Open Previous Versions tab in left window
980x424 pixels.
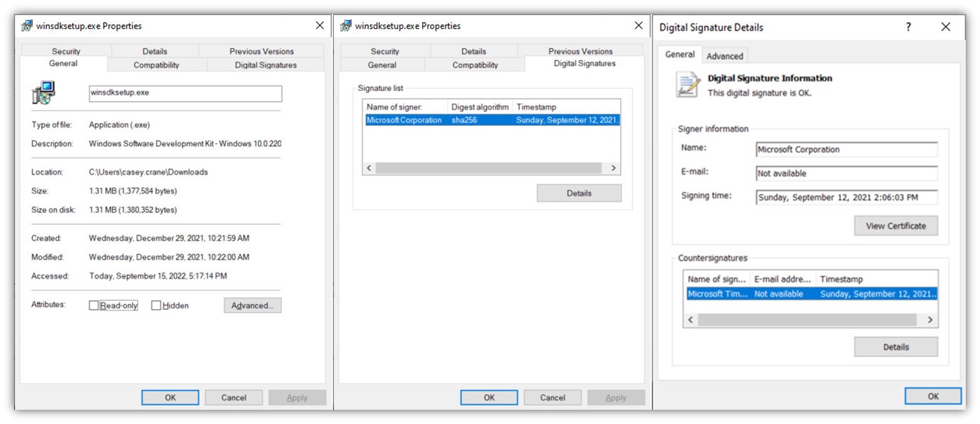click(262, 51)
